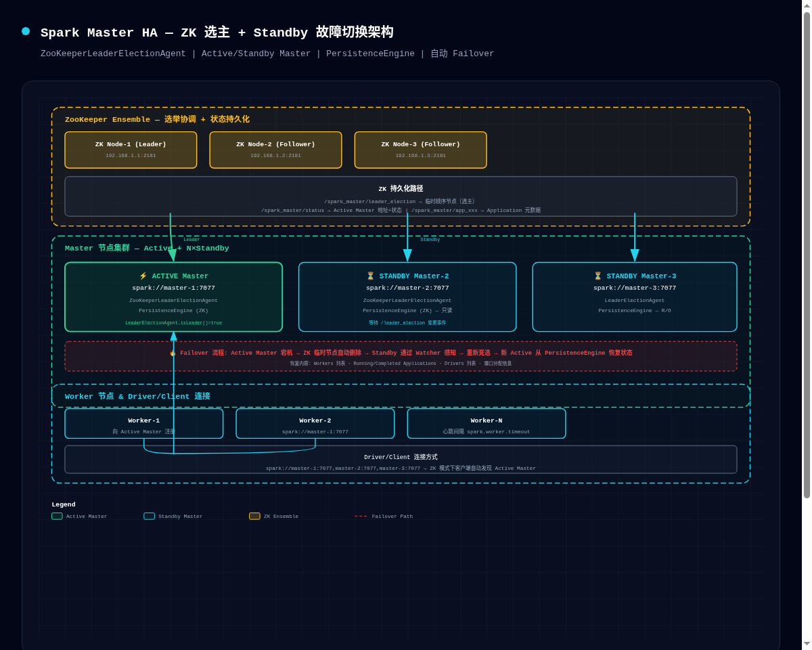The image size is (812, 650).
Task: Click the 192.168.1.3:2181 address
Action: coord(420,156)
